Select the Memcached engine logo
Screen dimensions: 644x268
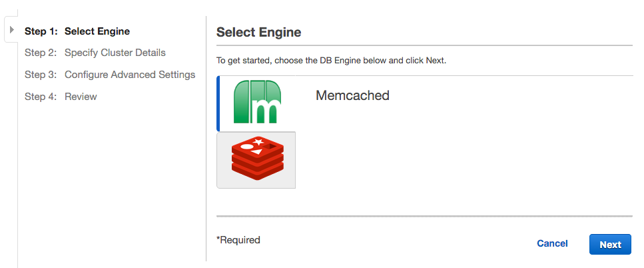pos(257,101)
